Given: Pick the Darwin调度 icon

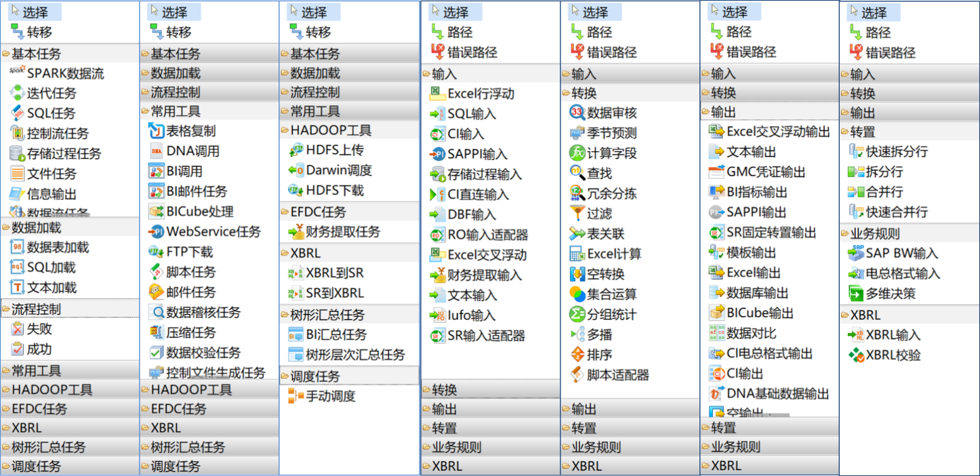Looking at the screenshot, I should click(296, 170).
